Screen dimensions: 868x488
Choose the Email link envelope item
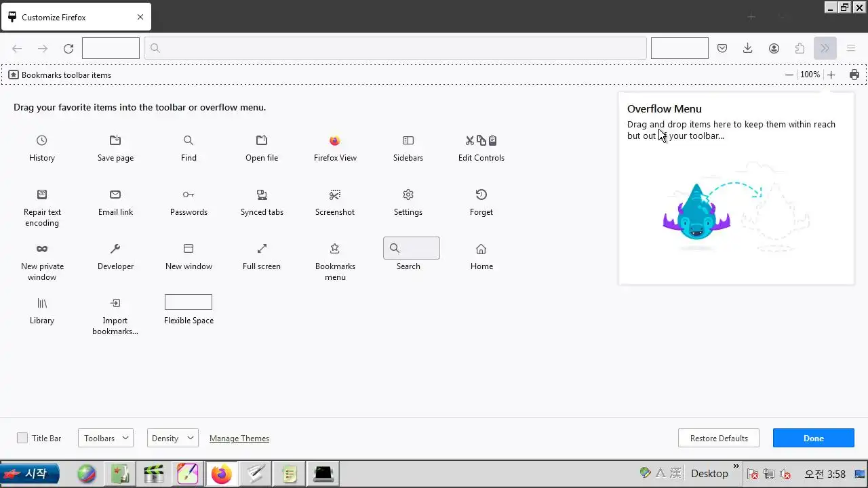click(x=115, y=202)
